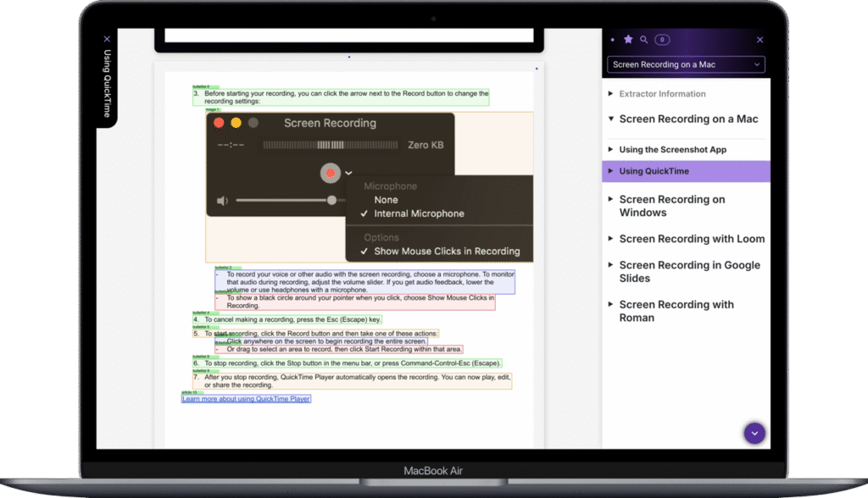Close the Using QuickTime side tab
868x498 pixels.
click(x=107, y=39)
